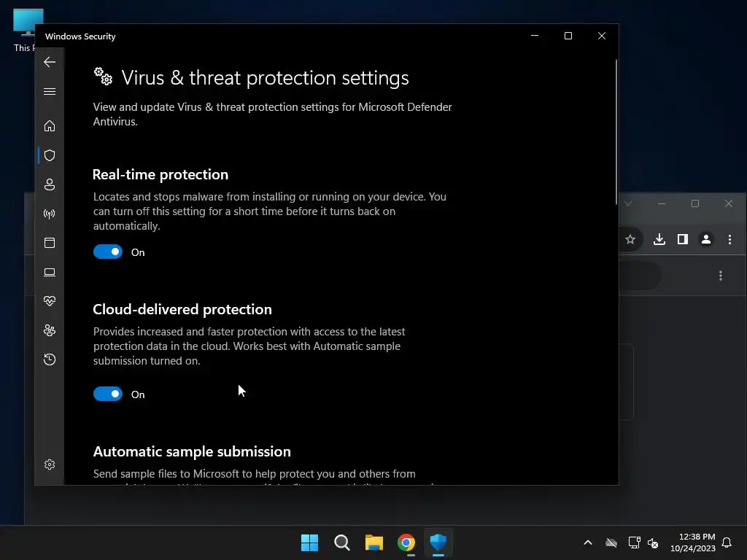Go to the Home section

point(50,125)
